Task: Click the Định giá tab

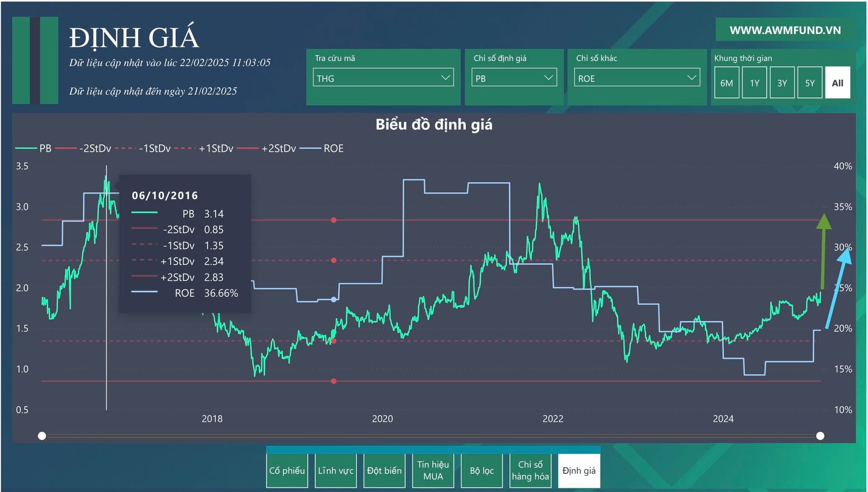Action: coord(579,471)
